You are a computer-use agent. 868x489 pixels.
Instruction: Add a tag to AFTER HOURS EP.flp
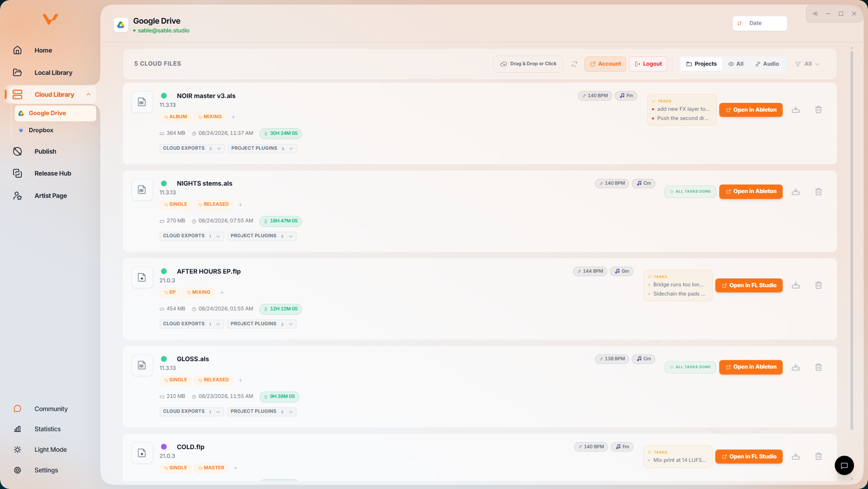tap(222, 292)
